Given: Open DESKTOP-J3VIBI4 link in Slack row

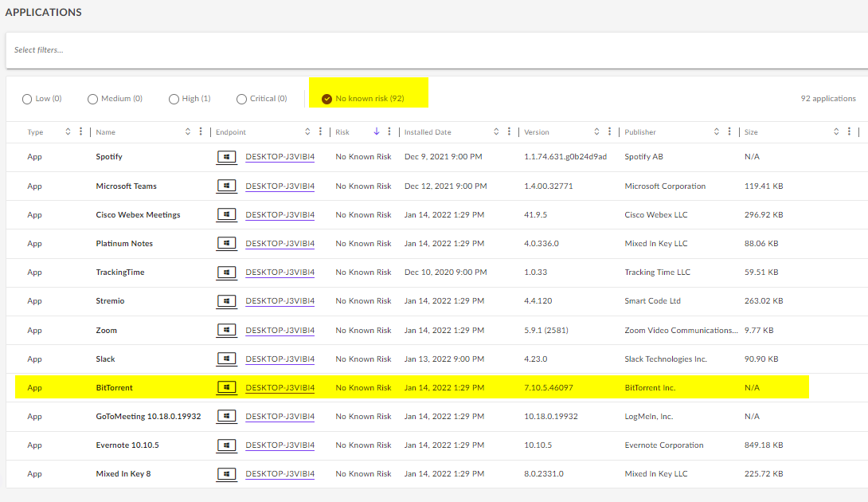Looking at the screenshot, I should pos(280,359).
